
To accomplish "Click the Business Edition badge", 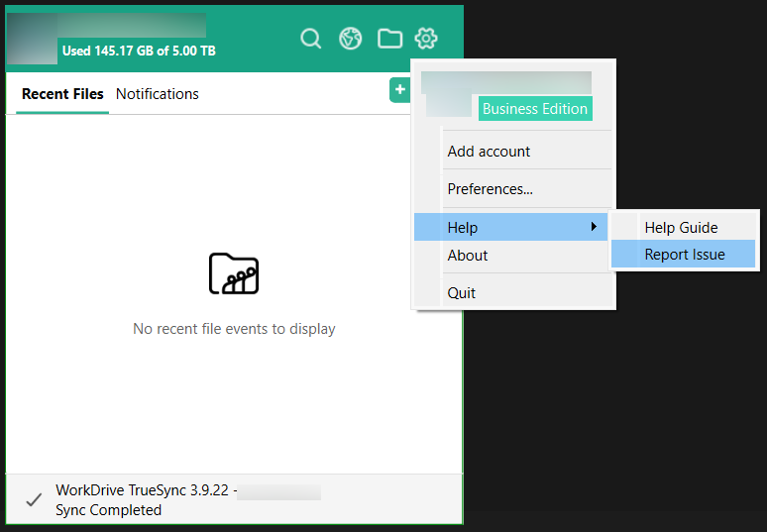I will [x=535, y=109].
